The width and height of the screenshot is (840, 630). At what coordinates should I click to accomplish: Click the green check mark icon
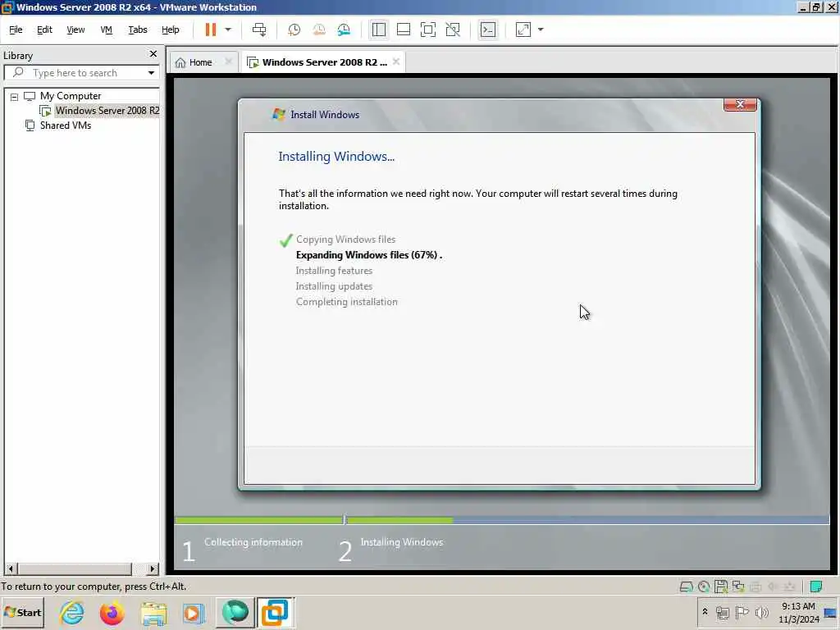click(286, 240)
